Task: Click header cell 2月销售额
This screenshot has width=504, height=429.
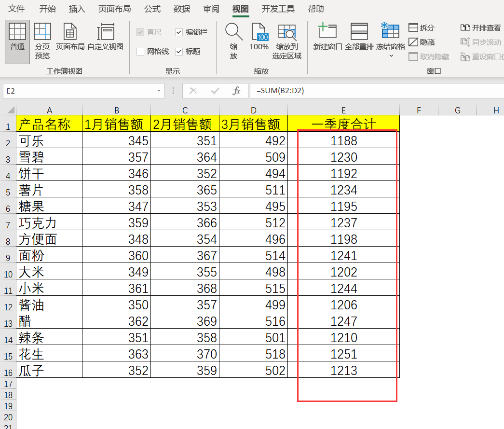Action: click(x=185, y=124)
